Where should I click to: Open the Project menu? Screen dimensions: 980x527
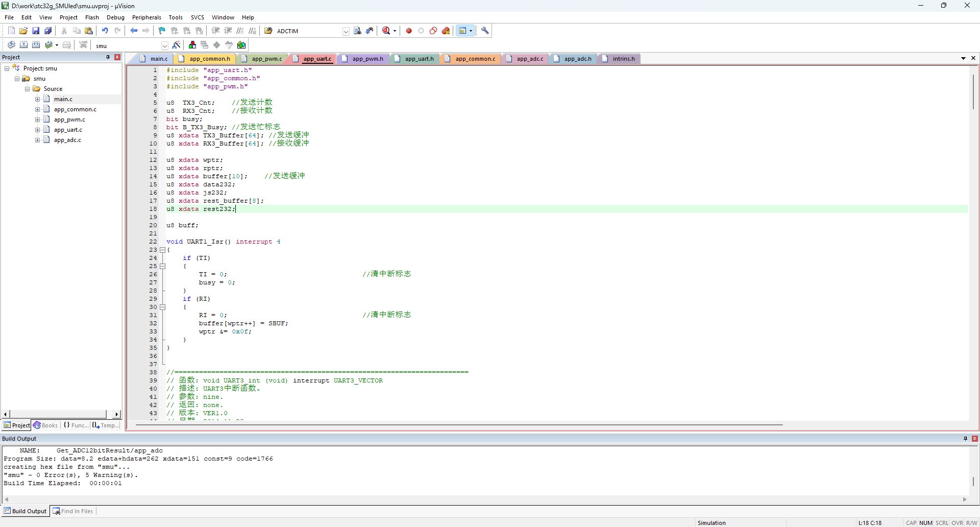(68, 17)
